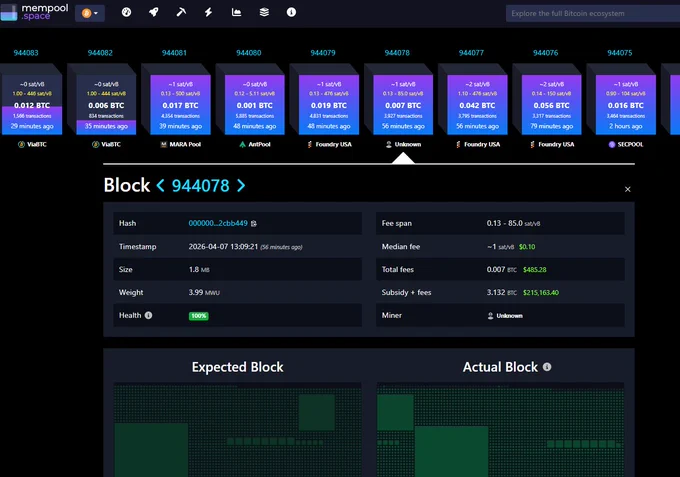Viewport: 680px width, 477px height.
Task: Open the accelerator rocket icon
Action: tap(154, 12)
